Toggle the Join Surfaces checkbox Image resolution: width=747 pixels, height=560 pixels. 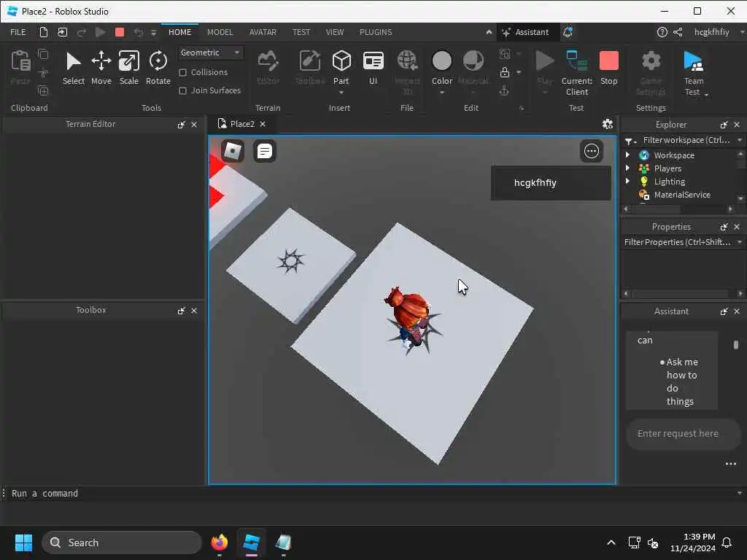coord(182,90)
